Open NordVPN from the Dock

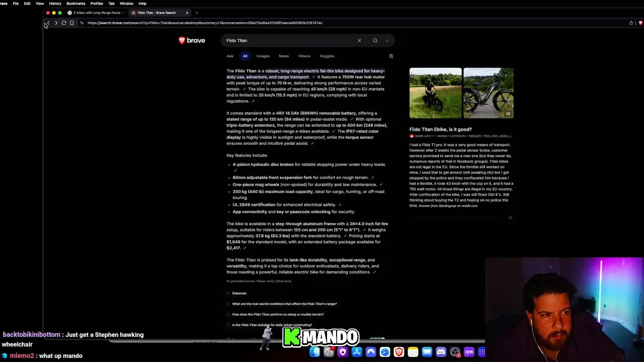(371, 352)
